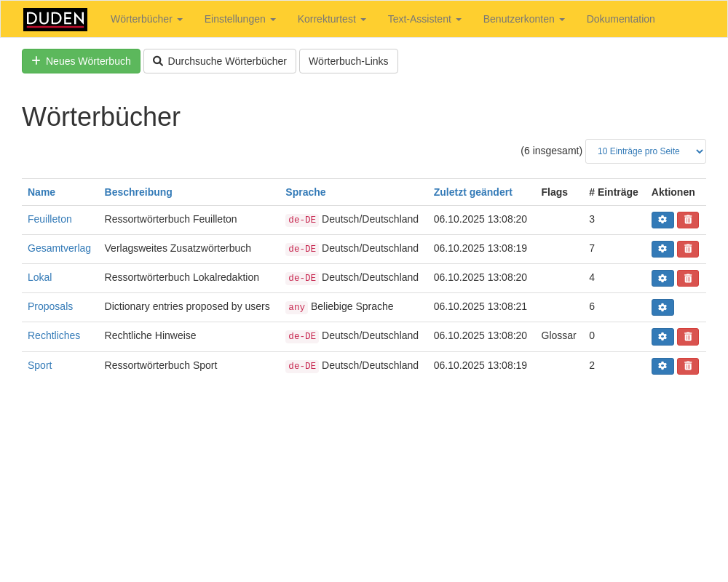Open settings gear for Gesamtverlag row
The image size is (728, 582).
pos(662,249)
